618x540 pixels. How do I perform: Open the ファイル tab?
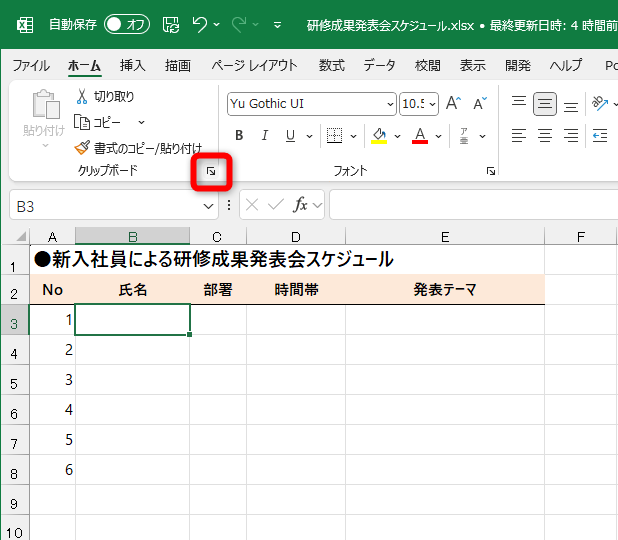point(31,65)
